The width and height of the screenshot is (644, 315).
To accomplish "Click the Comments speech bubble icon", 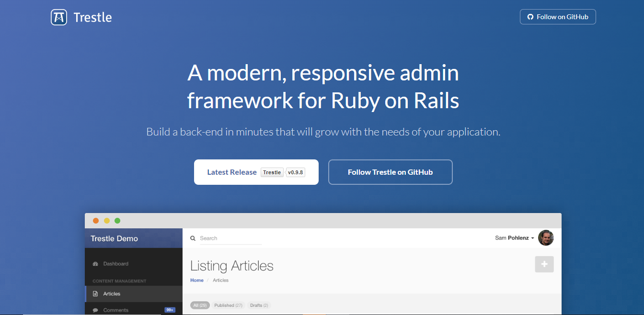I will [95, 310].
